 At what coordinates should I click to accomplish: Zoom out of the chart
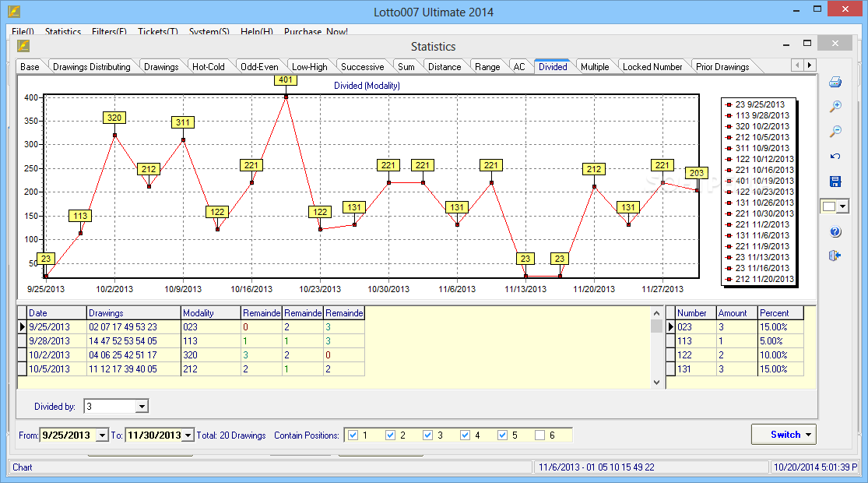[835, 132]
